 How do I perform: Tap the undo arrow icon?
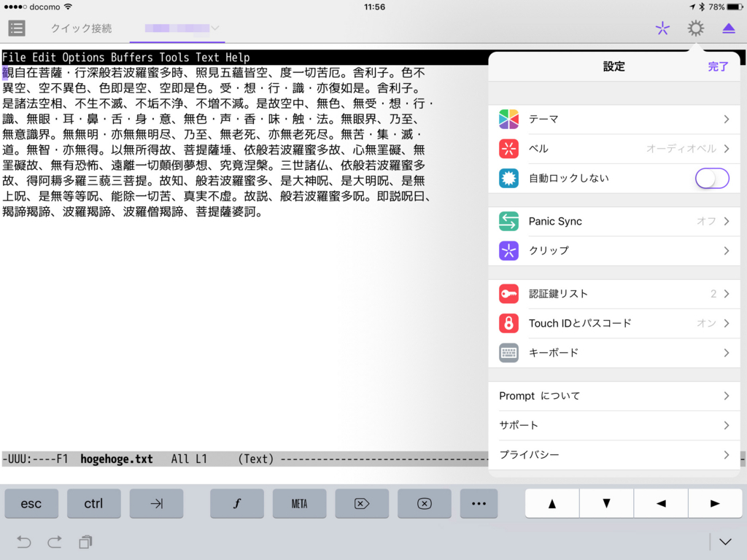[x=24, y=542]
